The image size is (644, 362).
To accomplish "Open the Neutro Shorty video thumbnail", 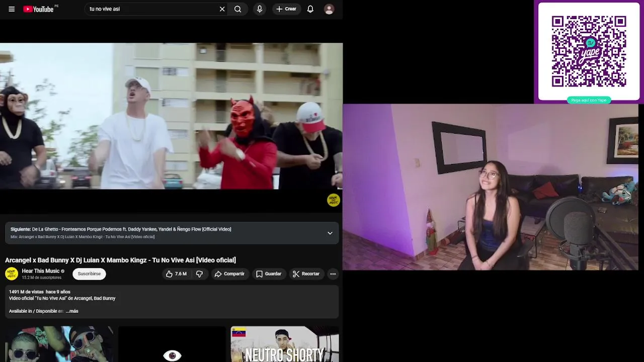I will (x=285, y=344).
